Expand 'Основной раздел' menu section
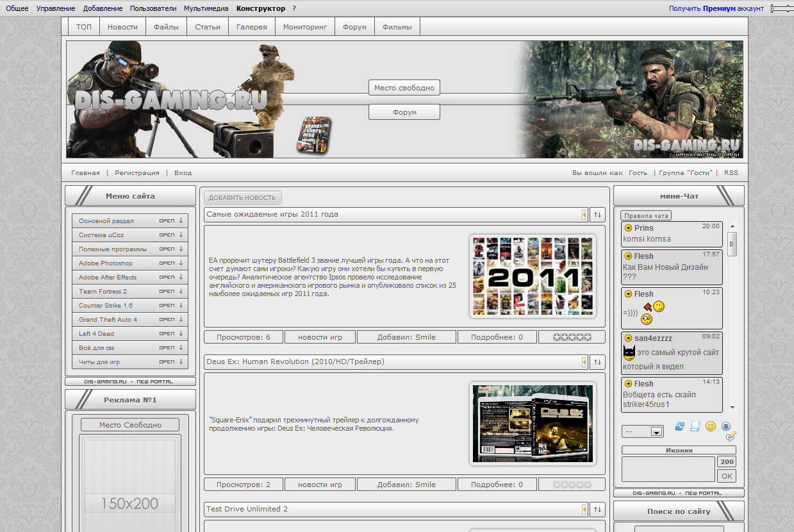Screen dimensions: 794x532 tap(130, 221)
